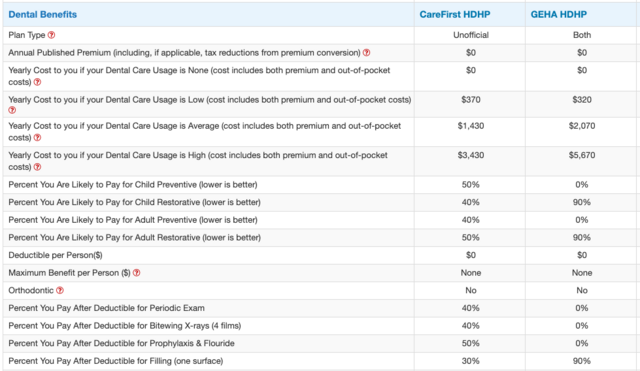Open help icon for Annual Published Premium
This screenshot has width=640, height=371.
367,53
